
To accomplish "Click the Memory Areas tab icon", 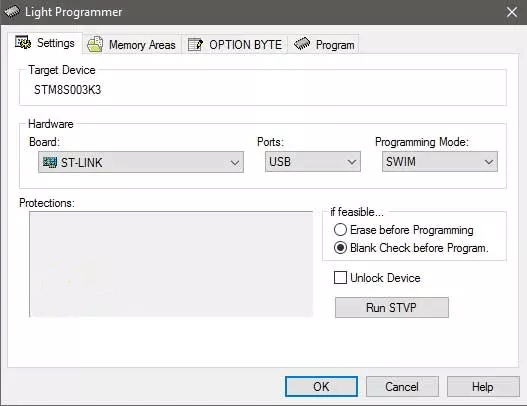I will 95,44.
